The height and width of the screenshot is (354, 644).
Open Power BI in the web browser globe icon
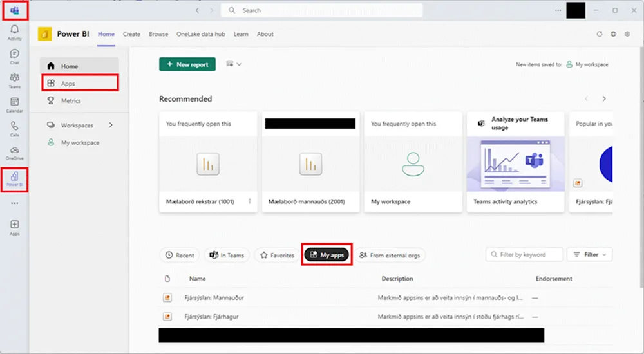pos(613,34)
